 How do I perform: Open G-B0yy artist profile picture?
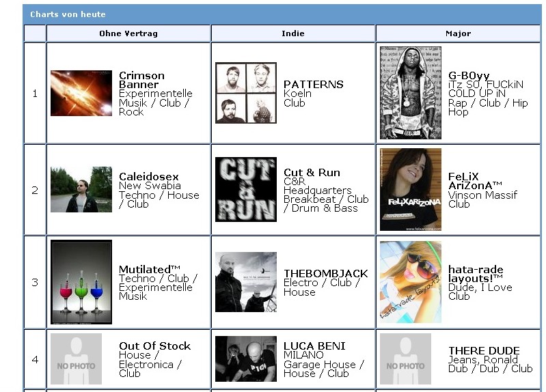[410, 93]
